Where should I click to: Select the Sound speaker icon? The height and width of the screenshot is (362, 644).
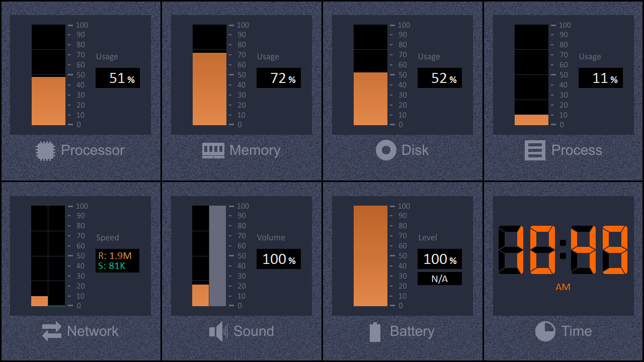click(216, 331)
